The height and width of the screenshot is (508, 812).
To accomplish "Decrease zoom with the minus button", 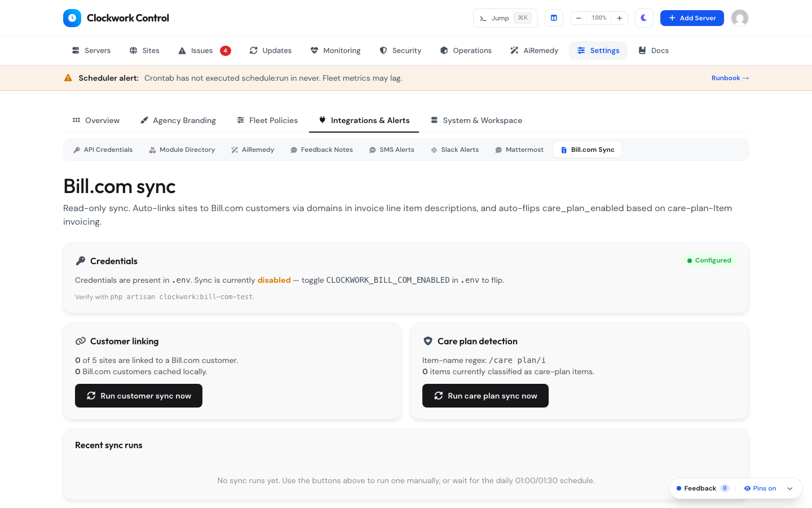I will [x=579, y=18].
